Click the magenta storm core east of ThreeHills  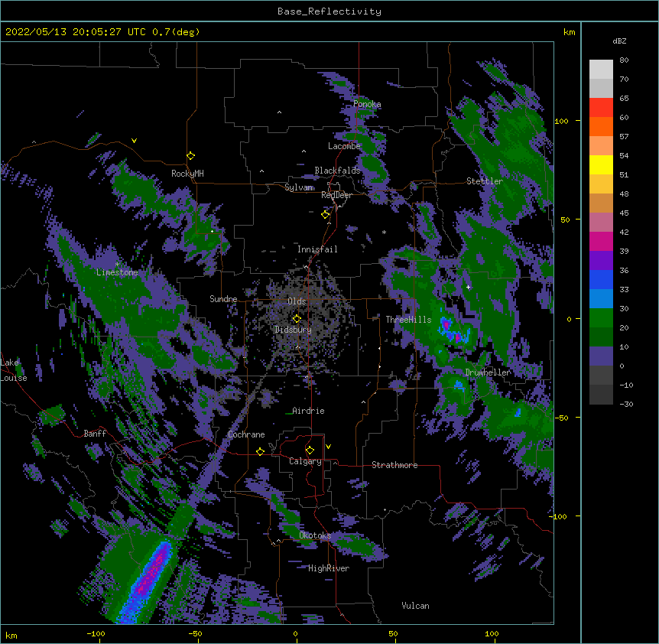coord(446,324)
